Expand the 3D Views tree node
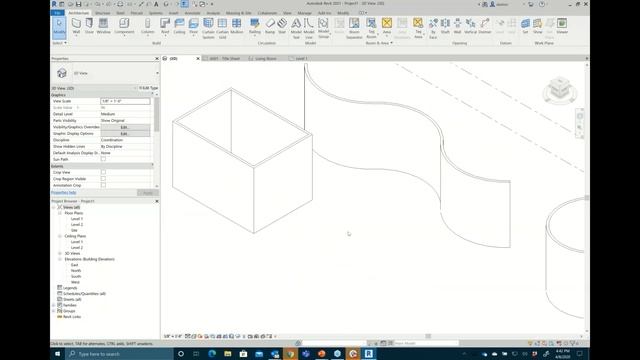This screenshot has width=640, height=360. [60, 253]
